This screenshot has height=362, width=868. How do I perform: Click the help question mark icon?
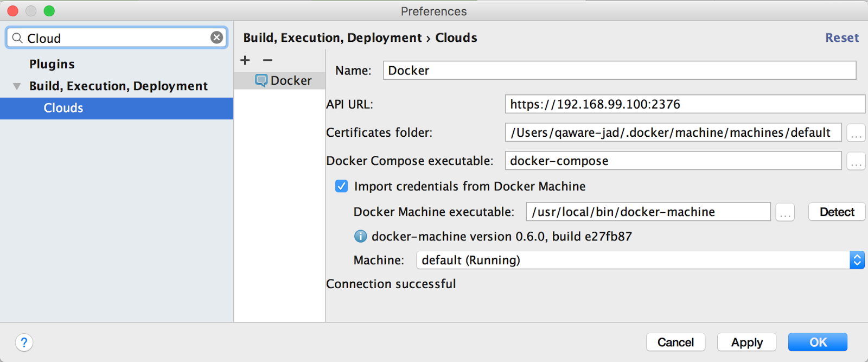pyautogui.click(x=24, y=342)
